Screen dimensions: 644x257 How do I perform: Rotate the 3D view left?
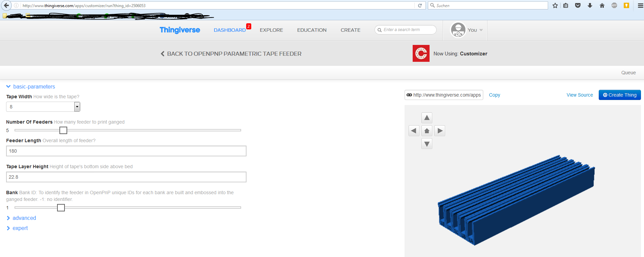pos(414,131)
